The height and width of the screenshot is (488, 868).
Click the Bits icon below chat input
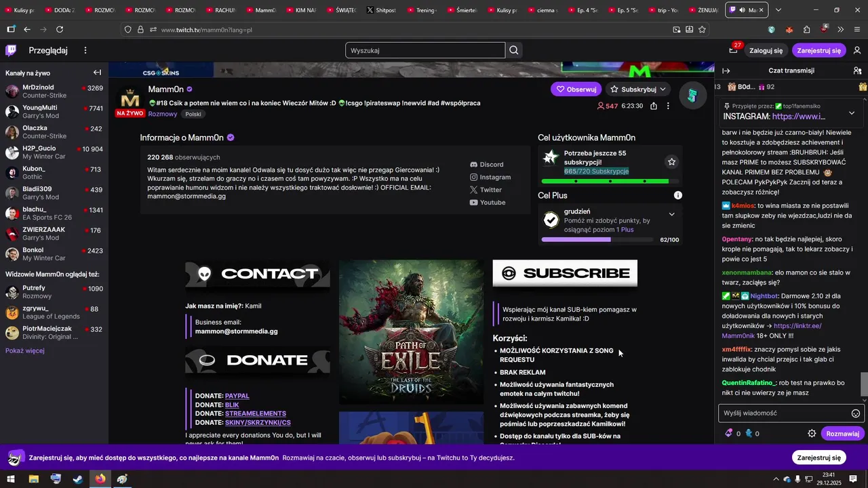pos(729,434)
